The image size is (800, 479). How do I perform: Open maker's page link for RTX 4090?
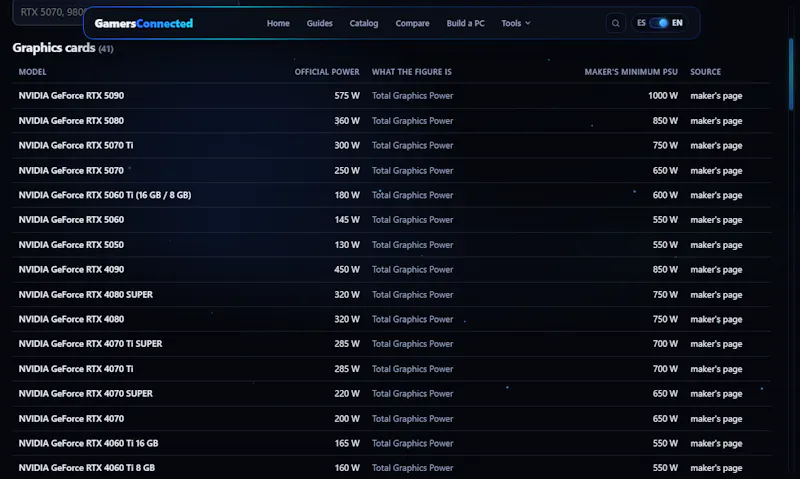(x=716, y=269)
